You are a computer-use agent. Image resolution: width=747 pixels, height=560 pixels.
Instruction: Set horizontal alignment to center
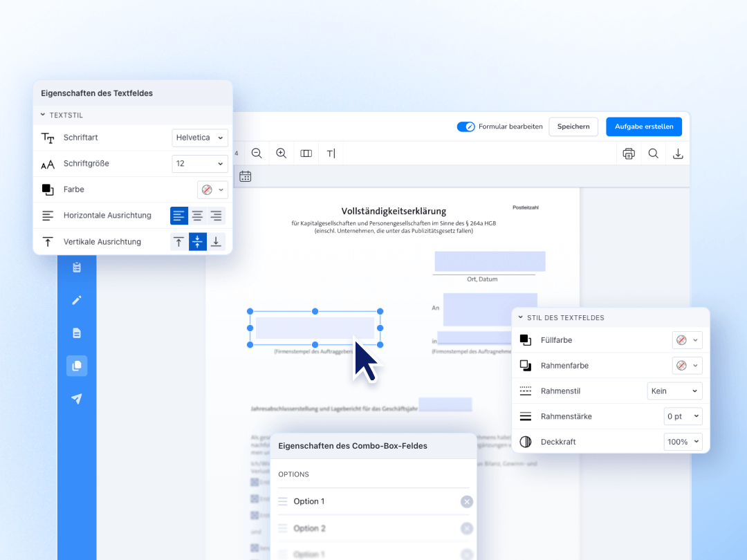198,216
